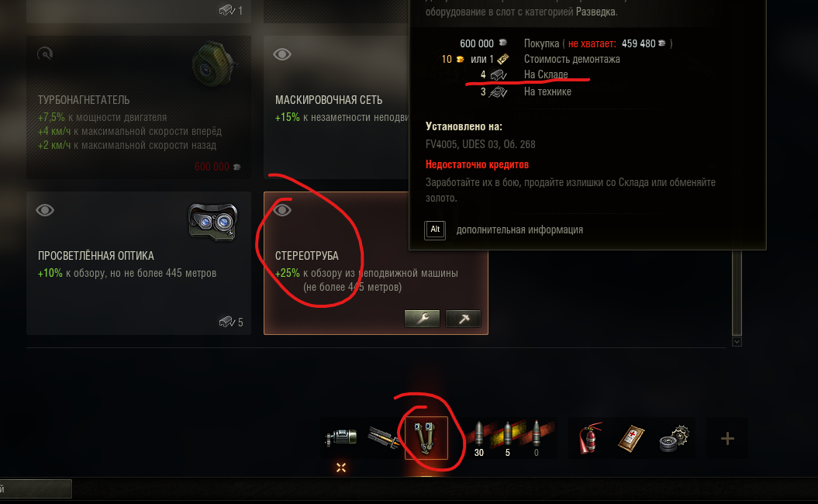This screenshot has width=818, height=504.
Task: Click the eye category icon on Стереотруба card
Action: coord(282,209)
